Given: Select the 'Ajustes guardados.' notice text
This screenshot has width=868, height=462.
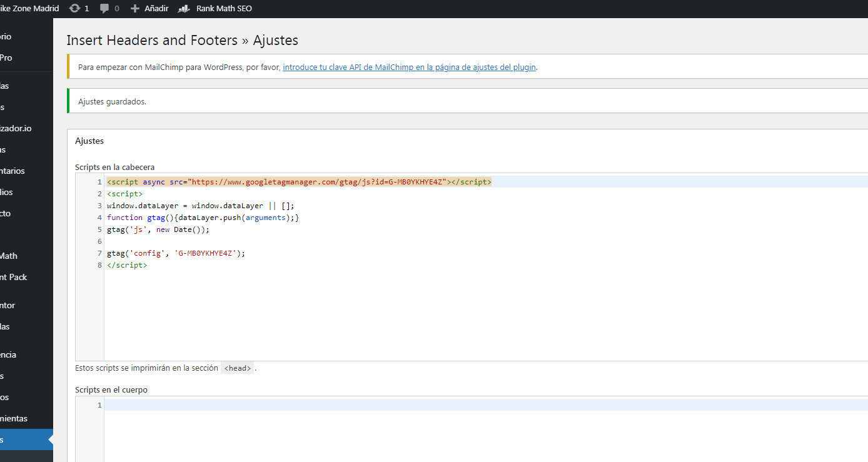Looking at the screenshot, I should point(112,101).
